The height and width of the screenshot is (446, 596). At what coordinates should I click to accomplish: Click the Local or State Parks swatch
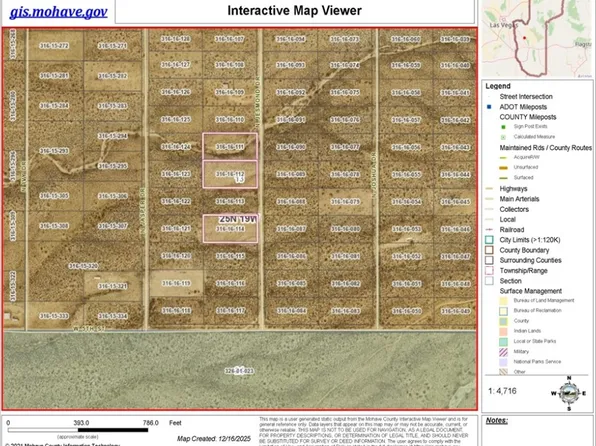click(503, 341)
